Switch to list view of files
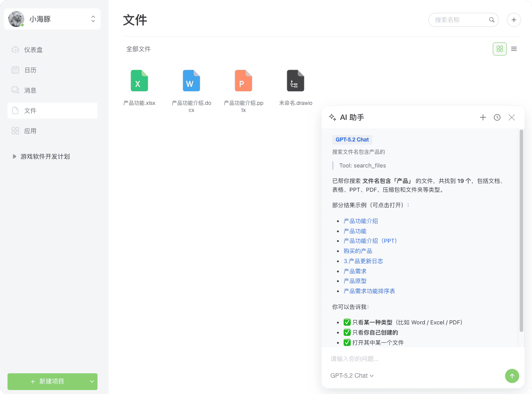 (514, 49)
